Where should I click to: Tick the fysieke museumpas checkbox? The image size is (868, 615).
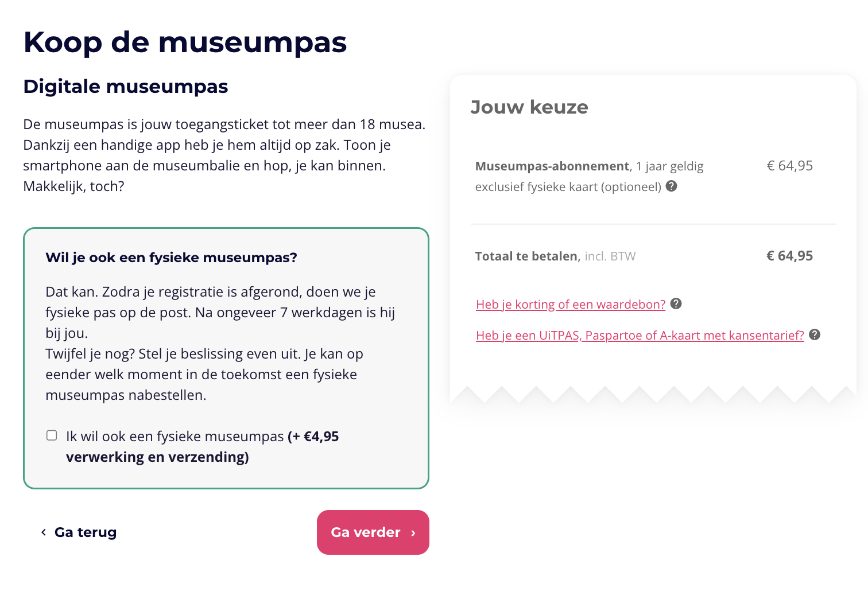click(52, 435)
